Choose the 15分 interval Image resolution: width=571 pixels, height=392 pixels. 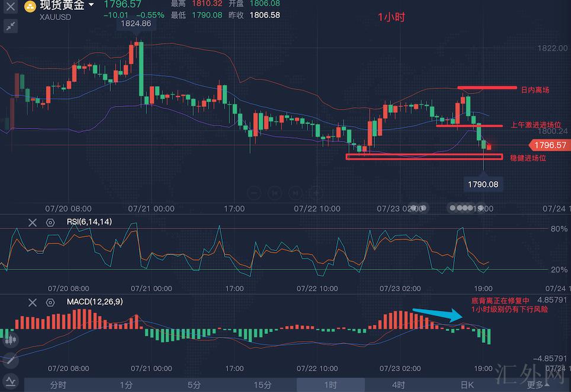tap(262, 385)
